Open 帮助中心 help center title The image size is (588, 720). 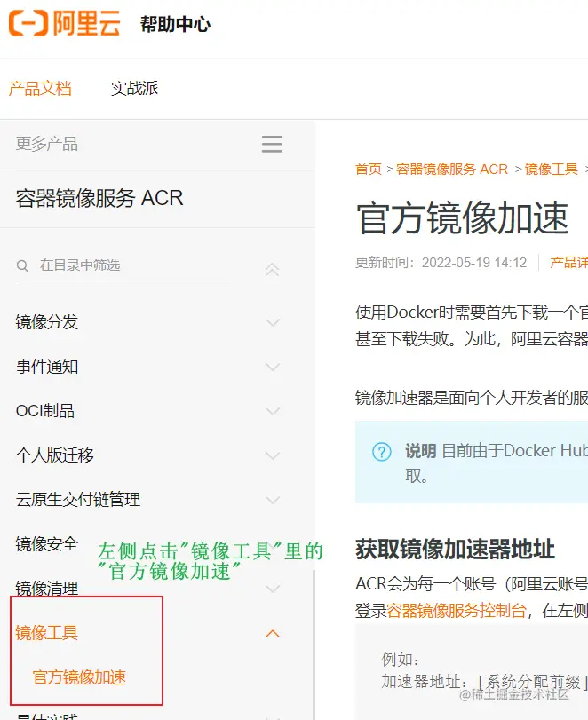[175, 24]
